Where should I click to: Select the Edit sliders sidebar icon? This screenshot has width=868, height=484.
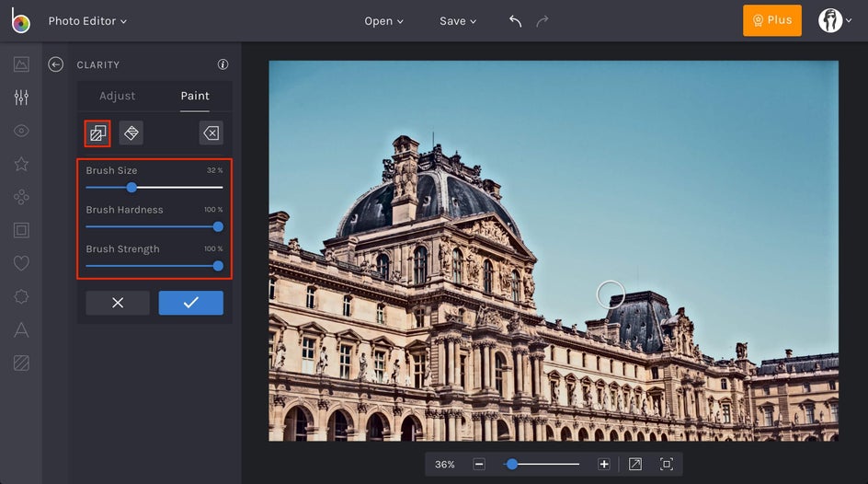21,98
